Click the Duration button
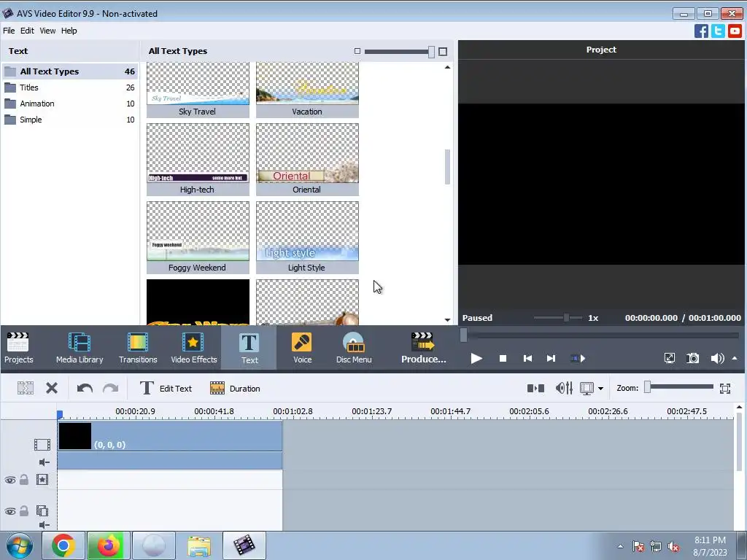The image size is (747, 560). [x=235, y=389]
